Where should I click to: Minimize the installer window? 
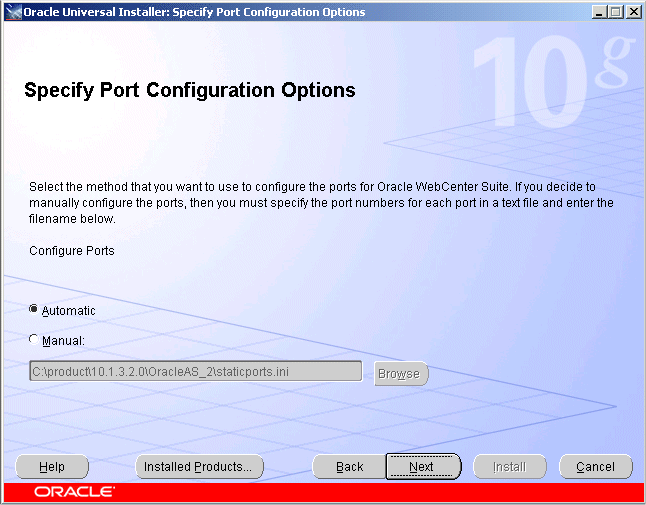[x=599, y=12]
